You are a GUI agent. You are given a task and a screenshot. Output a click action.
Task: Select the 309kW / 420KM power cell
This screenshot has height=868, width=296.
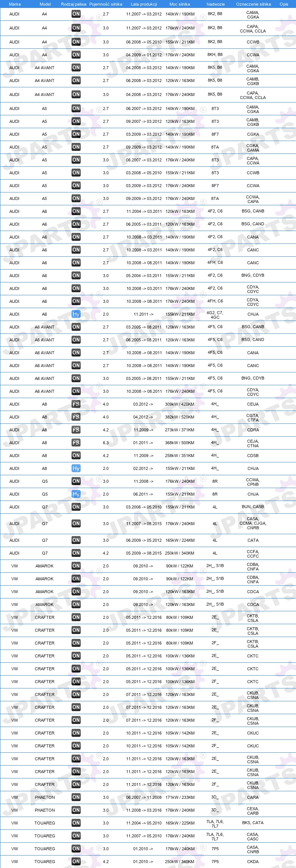tap(180, 404)
